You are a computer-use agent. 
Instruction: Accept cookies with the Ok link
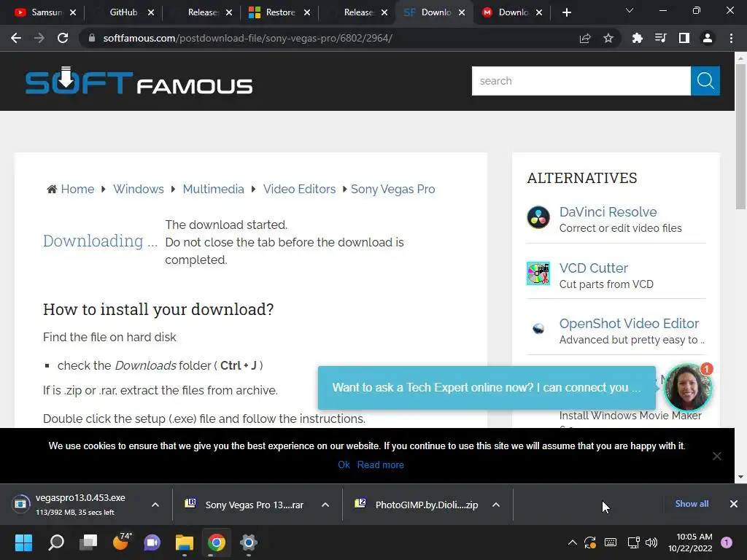click(344, 464)
